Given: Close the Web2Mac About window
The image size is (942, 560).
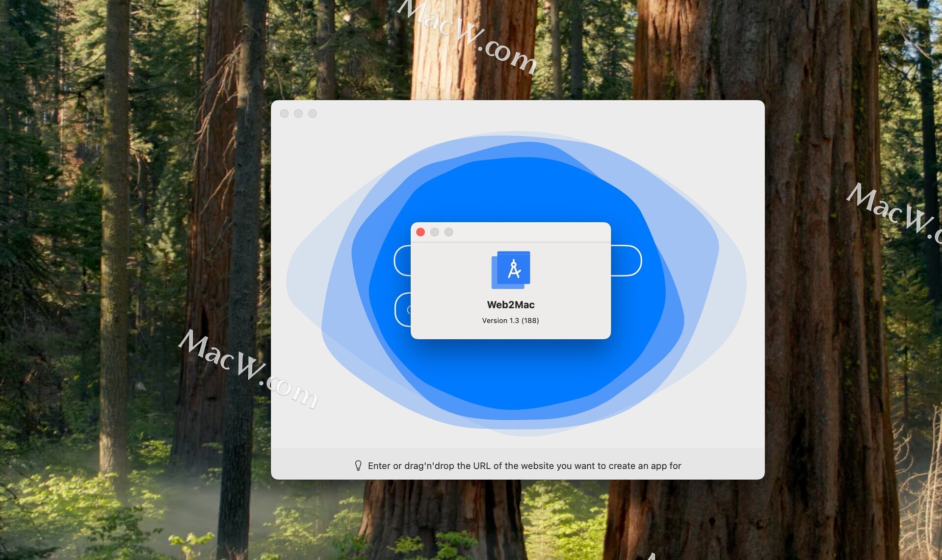Looking at the screenshot, I should (x=420, y=232).
